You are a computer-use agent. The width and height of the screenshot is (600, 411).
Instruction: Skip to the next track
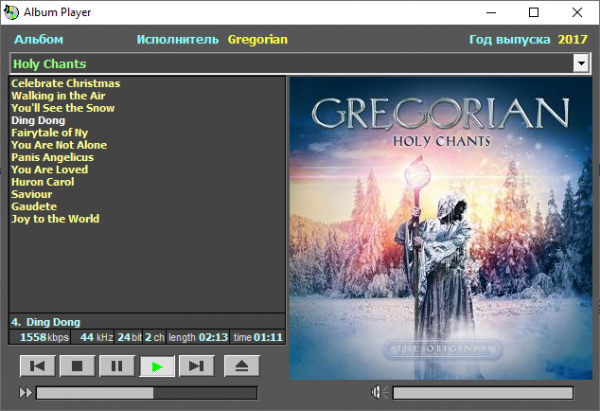click(x=197, y=366)
